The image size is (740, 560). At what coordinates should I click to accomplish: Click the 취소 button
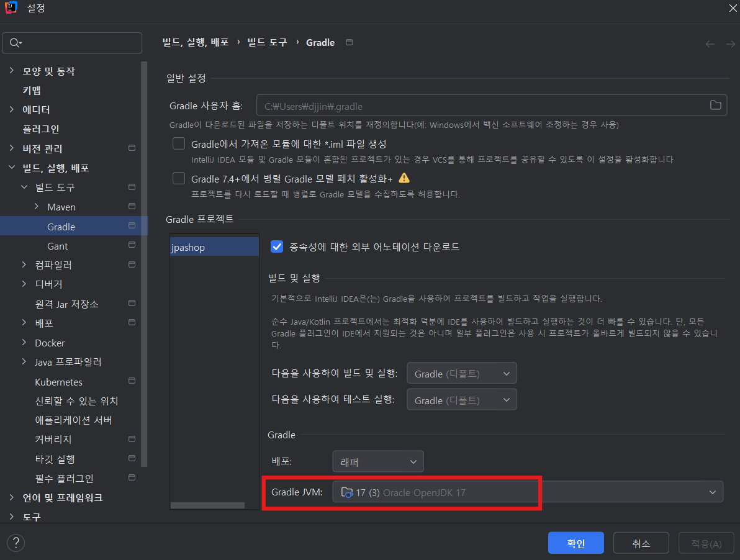pyautogui.click(x=641, y=543)
